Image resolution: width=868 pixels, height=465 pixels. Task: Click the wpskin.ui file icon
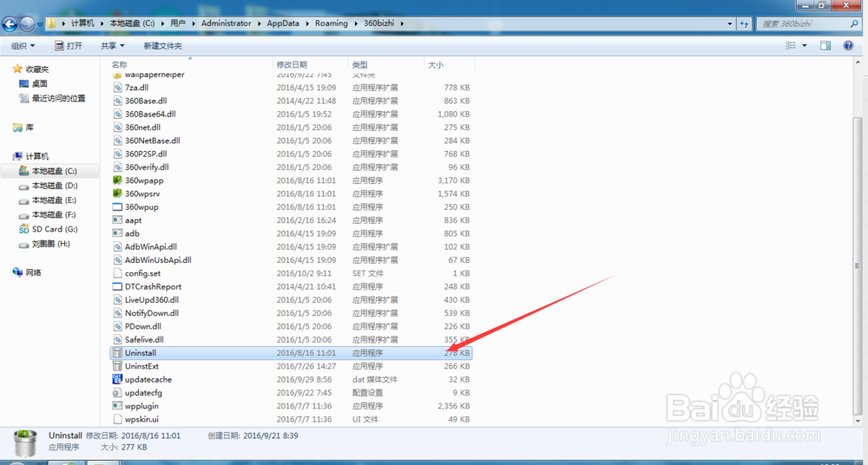(x=117, y=419)
